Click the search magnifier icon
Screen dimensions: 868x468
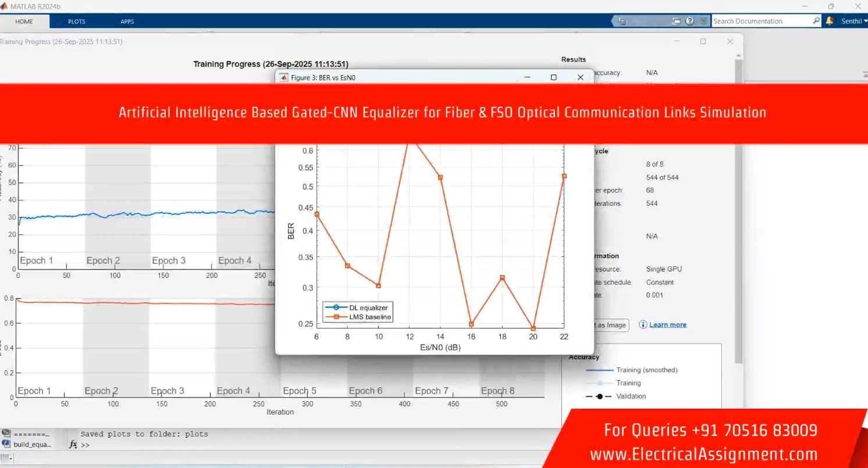coord(817,20)
